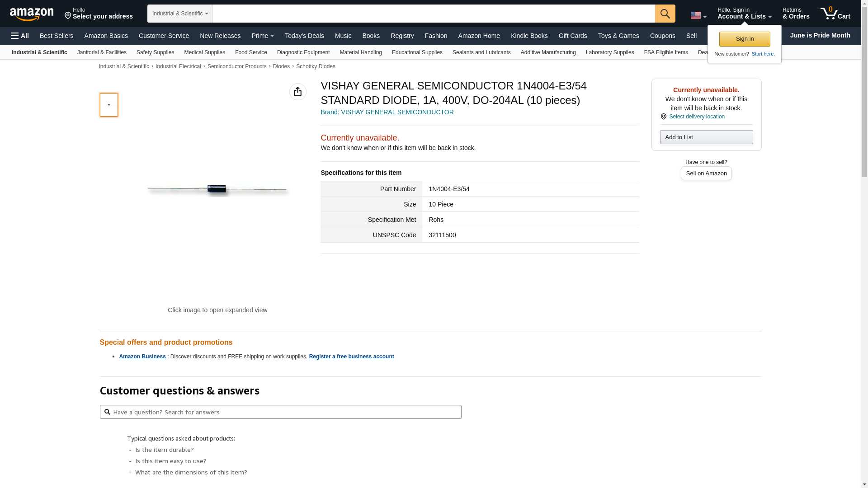868x488 pixels.
Task: Click Register a free business account link
Action: point(351,357)
